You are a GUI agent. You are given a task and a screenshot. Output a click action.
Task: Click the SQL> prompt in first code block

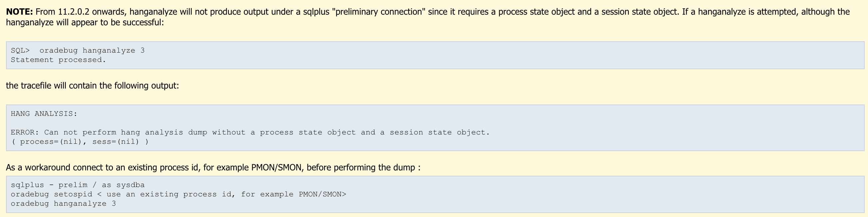tap(20, 51)
